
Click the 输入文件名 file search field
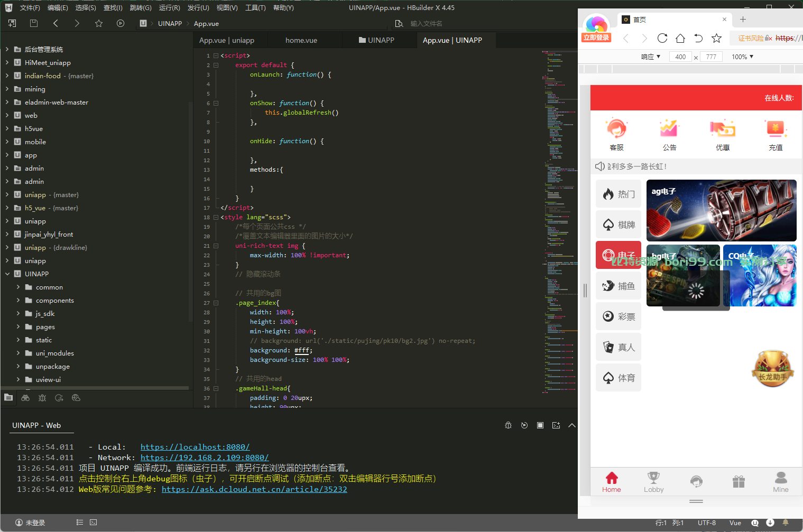coord(426,23)
